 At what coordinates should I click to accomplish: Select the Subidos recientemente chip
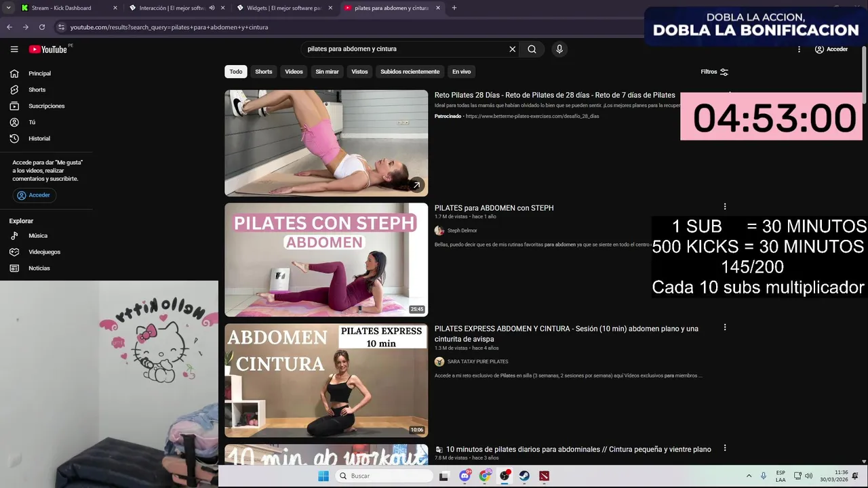tap(410, 72)
